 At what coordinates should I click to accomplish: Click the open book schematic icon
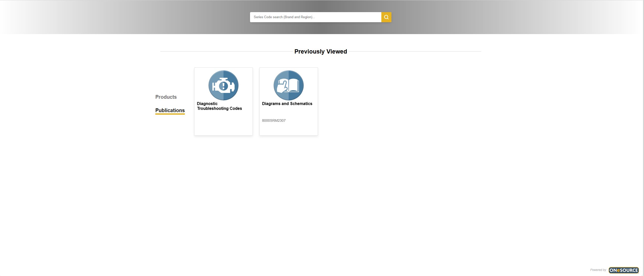(288, 85)
